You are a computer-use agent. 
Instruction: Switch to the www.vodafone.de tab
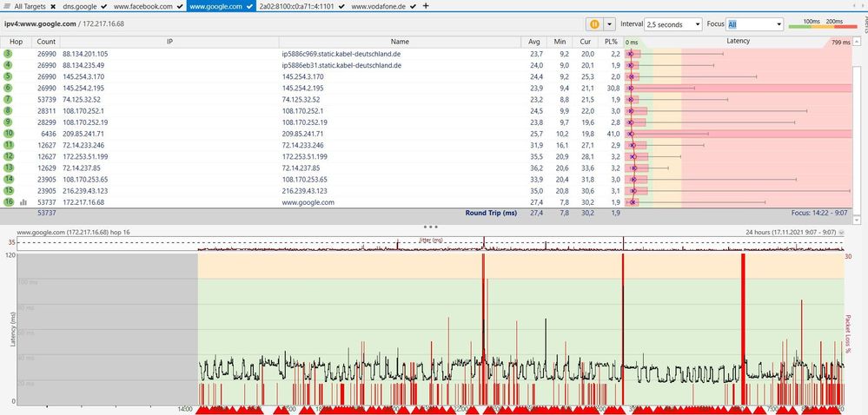tap(379, 6)
